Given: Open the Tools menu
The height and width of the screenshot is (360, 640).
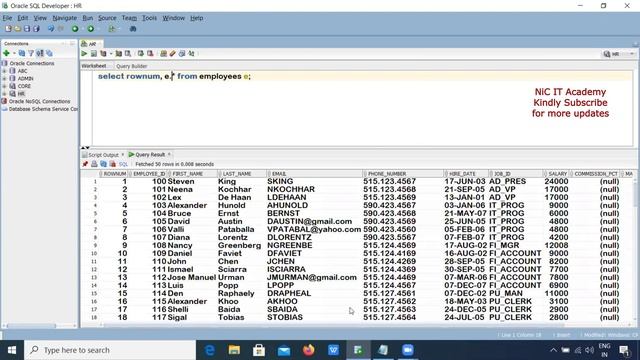Looking at the screenshot, I should pos(149,18).
